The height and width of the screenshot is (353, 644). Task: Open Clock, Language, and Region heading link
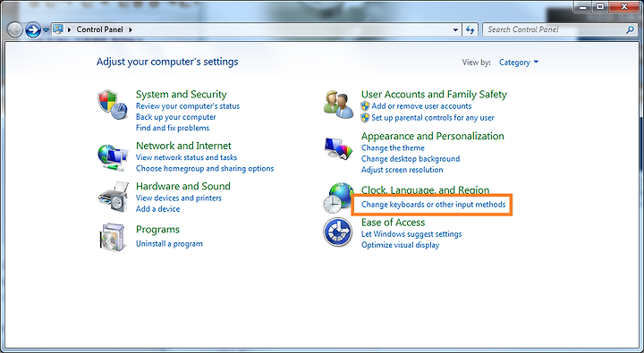(425, 190)
